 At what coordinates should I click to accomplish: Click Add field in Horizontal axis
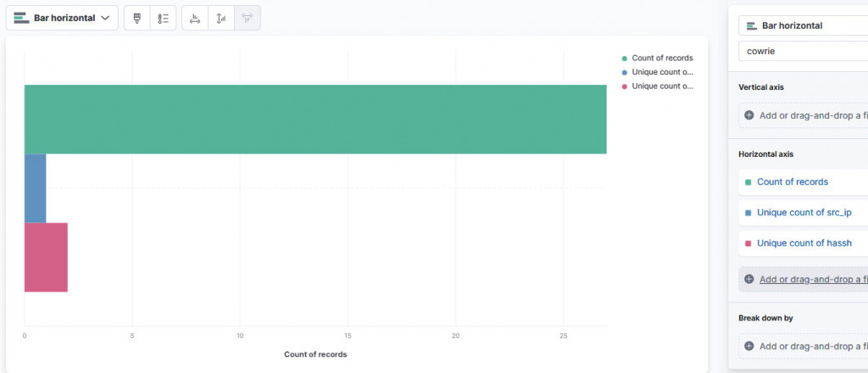[811, 279]
